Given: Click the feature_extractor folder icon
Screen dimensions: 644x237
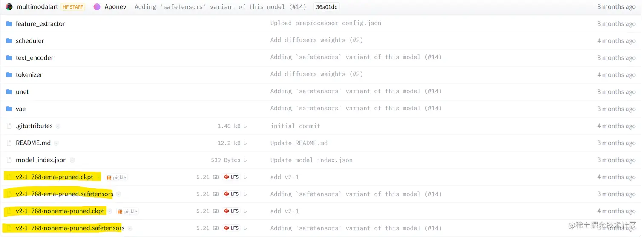Looking at the screenshot, I should pyautogui.click(x=9, y=23).
